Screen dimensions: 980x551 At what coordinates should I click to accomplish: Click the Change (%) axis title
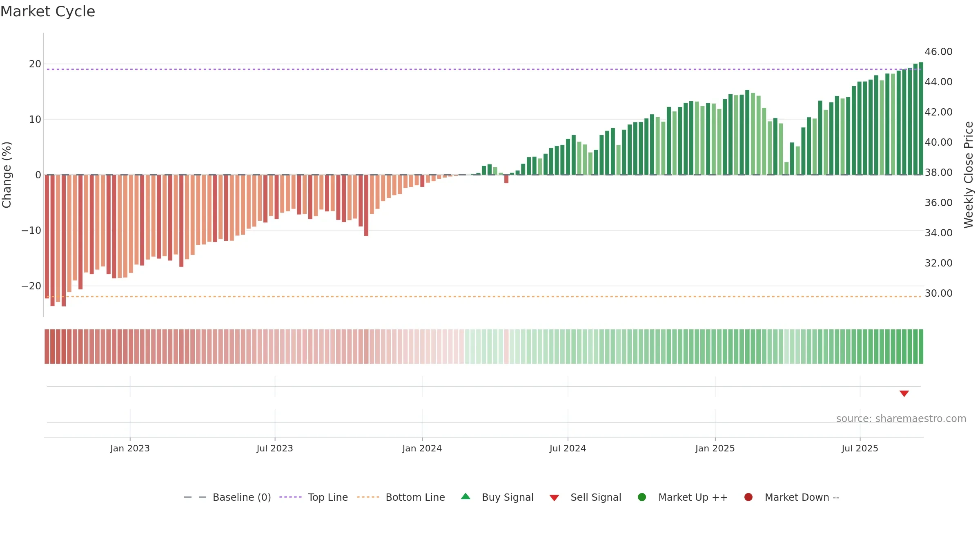coord(7,175)
